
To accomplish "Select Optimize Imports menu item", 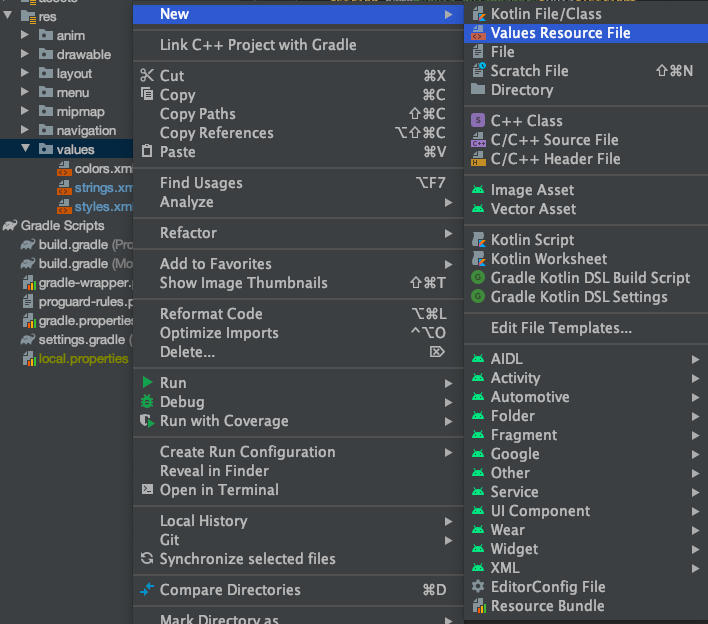I will tap(298, 333).
